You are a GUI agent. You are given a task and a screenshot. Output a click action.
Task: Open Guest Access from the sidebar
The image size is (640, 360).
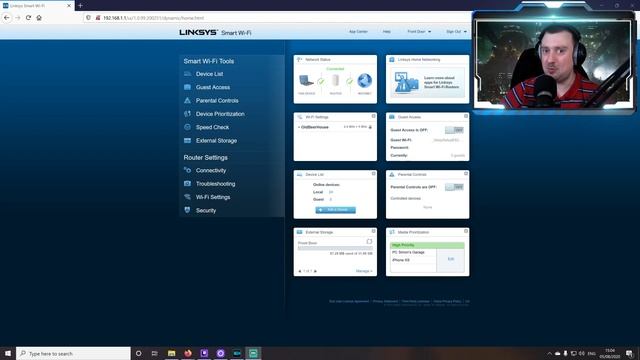click(212, 87)
